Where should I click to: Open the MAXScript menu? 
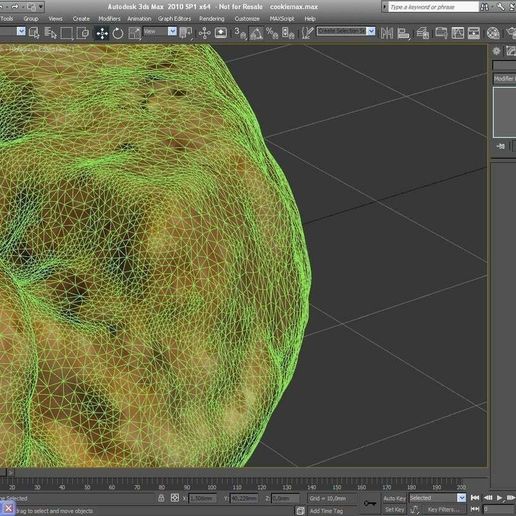click(x=282, y=19)
